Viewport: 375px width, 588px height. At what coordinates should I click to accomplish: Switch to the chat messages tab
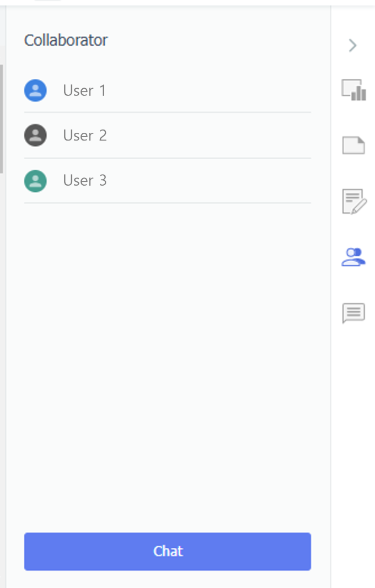(353, 313)
